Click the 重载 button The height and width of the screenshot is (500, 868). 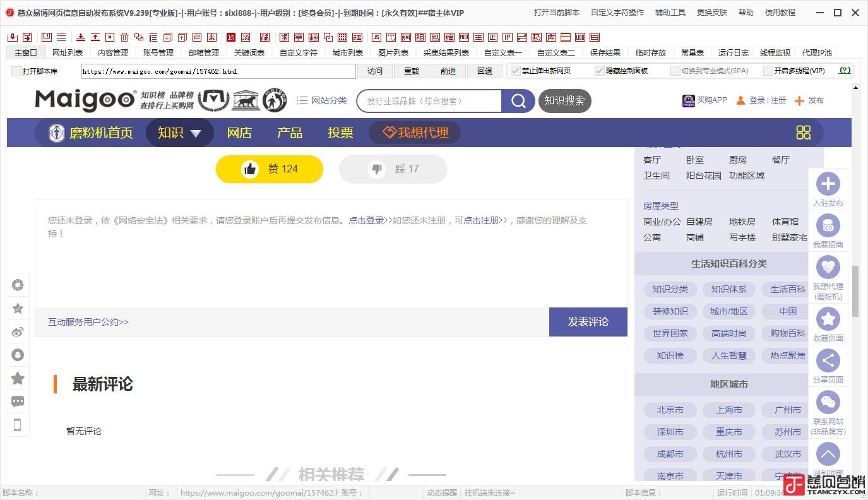[412, 71]
